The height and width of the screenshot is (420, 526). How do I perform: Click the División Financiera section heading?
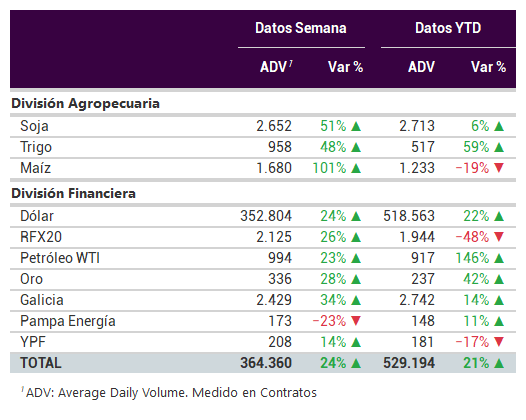click(x=73, y=193)
